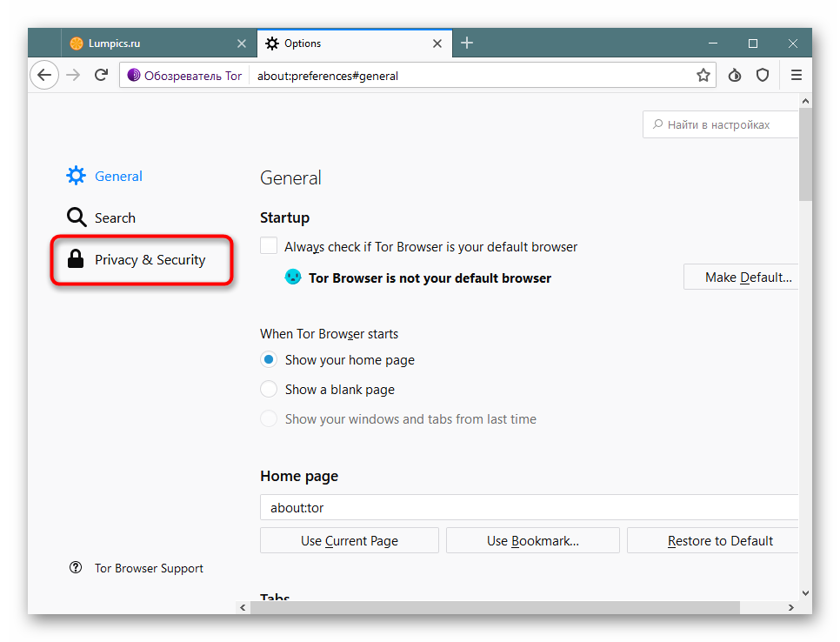Viewport: 840px width, 642px height.
Task: Reload the current page
Action: (x=101, y=76)
